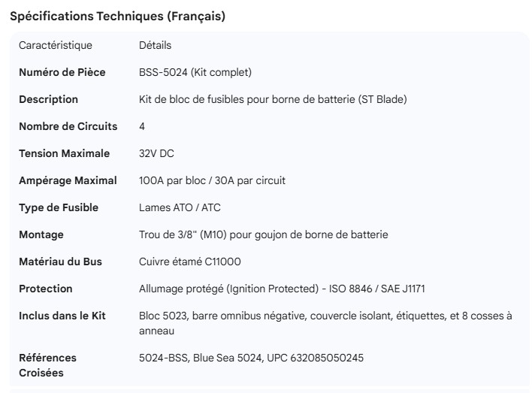532x393 pixels.
Task: Select the Description row label
Action: 48,99
